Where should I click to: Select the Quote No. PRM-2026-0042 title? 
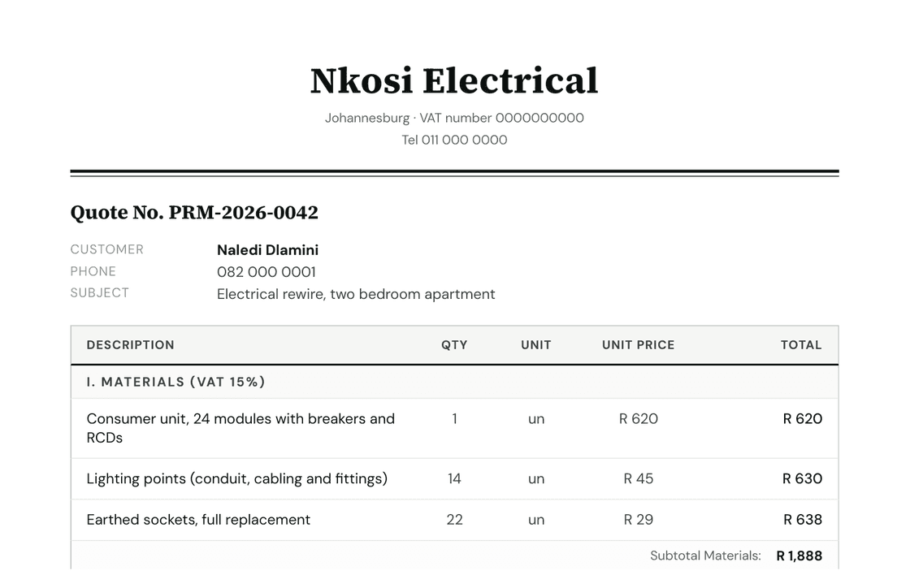(194, 212)
